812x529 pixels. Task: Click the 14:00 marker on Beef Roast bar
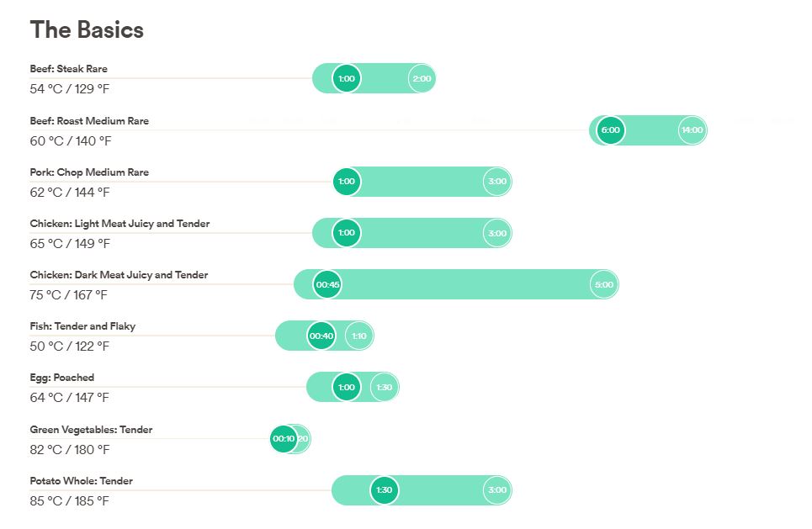pos(692,130)
